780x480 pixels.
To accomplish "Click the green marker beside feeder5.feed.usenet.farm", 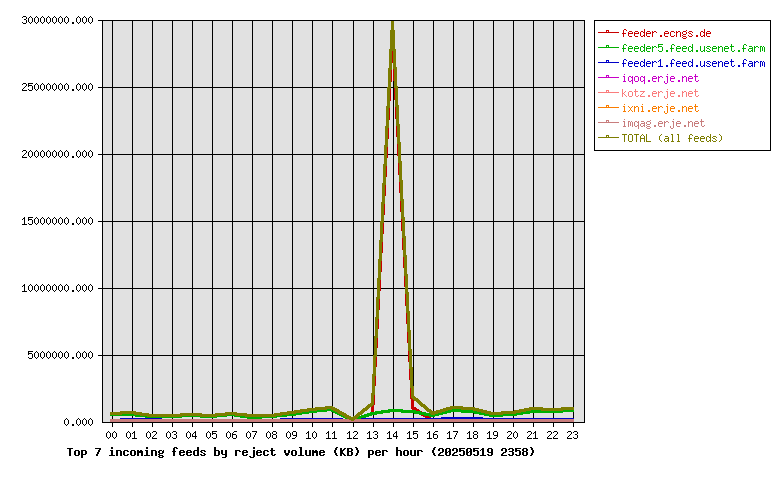I will pos(608,47).
